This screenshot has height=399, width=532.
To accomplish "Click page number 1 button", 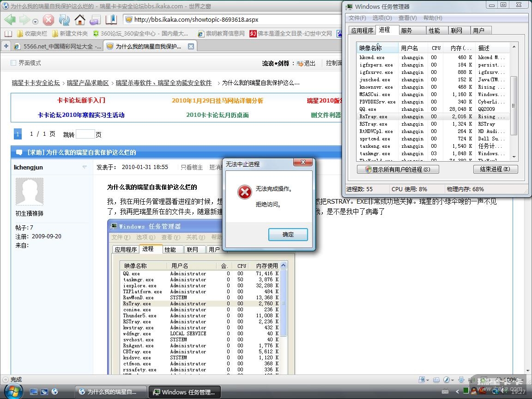I will point(18,134).
